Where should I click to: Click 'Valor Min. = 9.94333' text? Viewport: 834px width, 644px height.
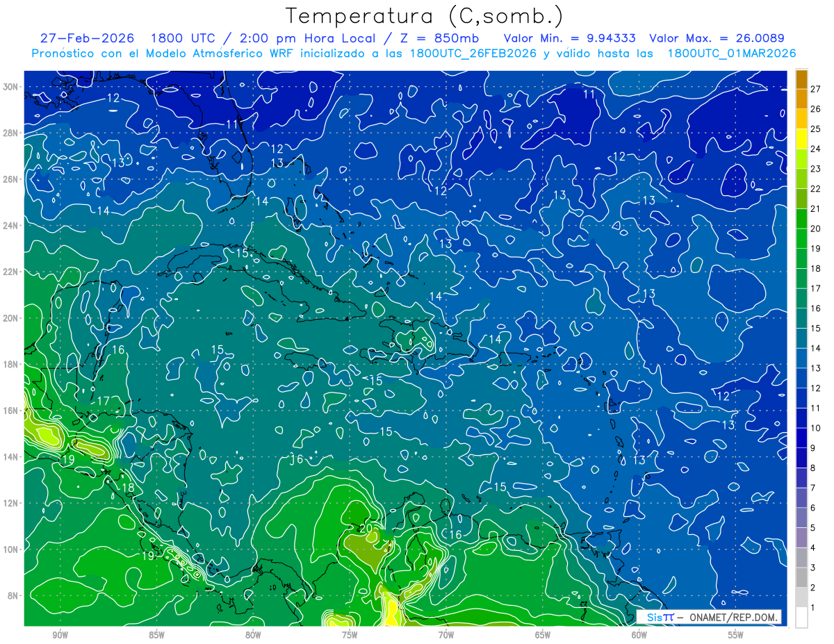pos(569,38)
